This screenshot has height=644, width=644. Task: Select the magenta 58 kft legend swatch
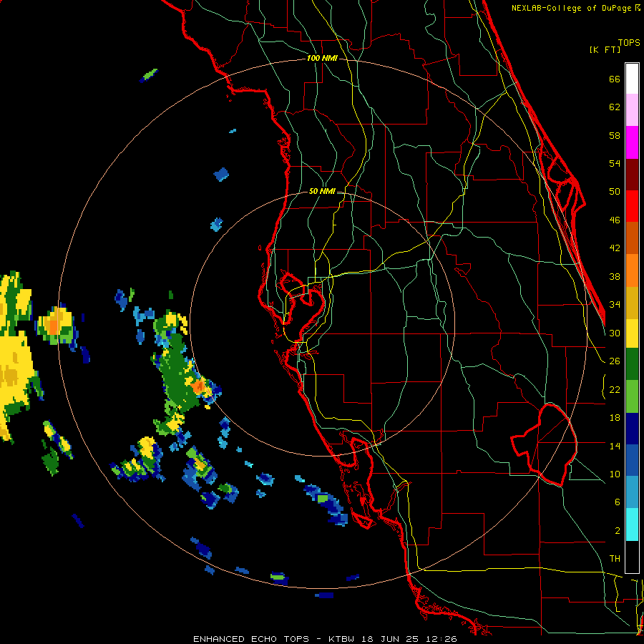(632, 142)
